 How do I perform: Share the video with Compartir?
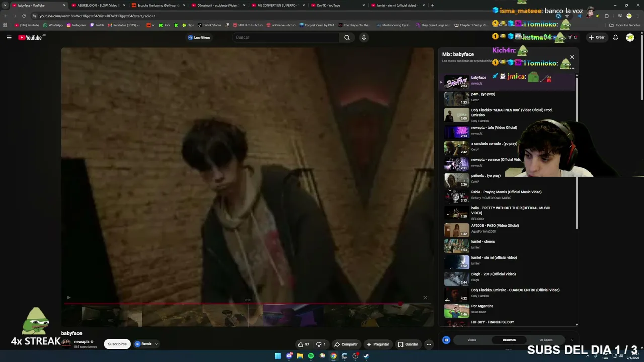tap(346, 344)
